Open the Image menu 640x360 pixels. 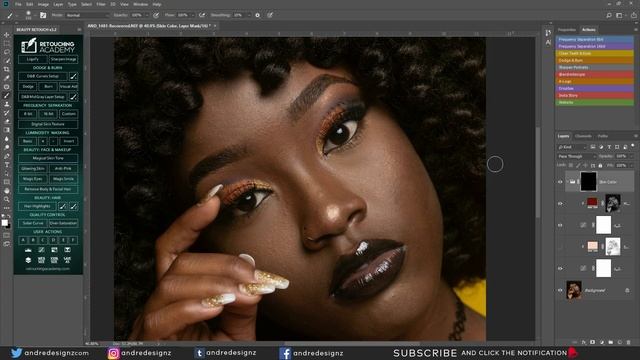43,4
